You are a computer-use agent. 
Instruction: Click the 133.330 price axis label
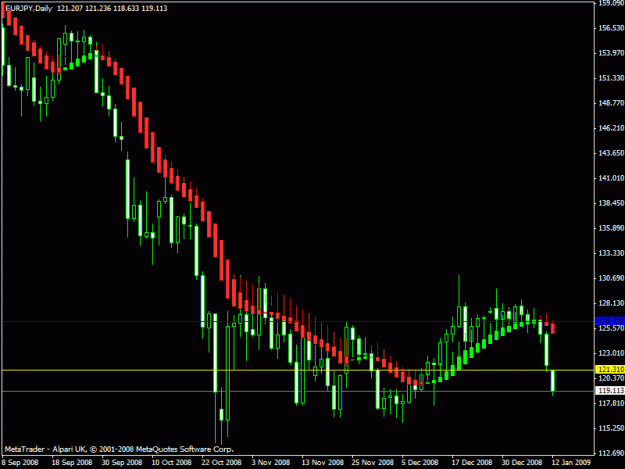pos(611,253)
